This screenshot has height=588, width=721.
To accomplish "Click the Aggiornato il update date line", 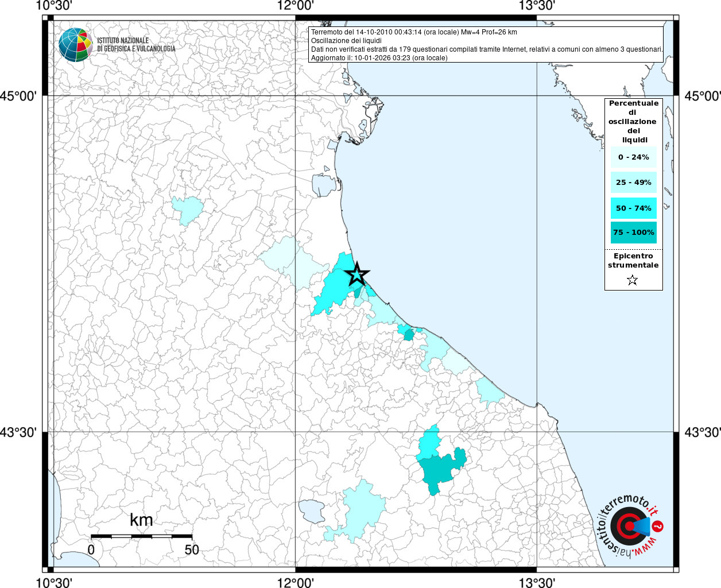I will [x=379, y=58].
